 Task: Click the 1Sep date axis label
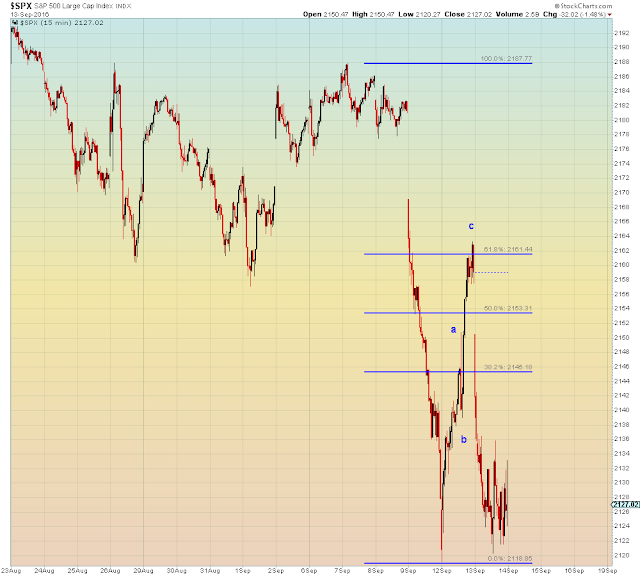point(243,571)
